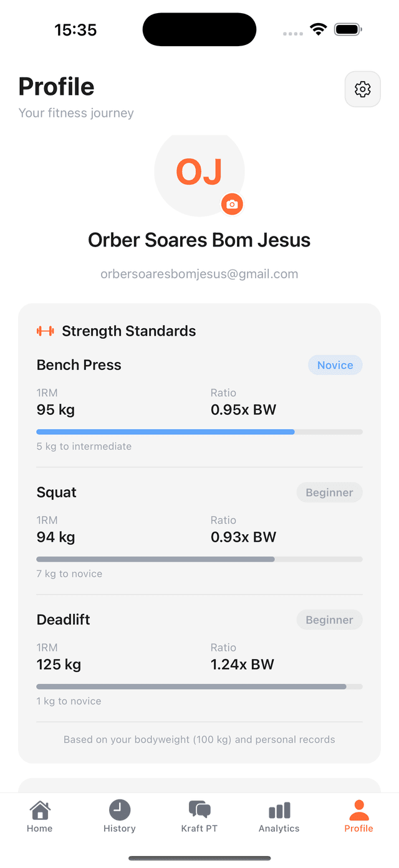Image resolution: width=399 pixels, height=868 pixels.
Task: Tap the Beginner badge for Squat
Action: pos(329,492)
